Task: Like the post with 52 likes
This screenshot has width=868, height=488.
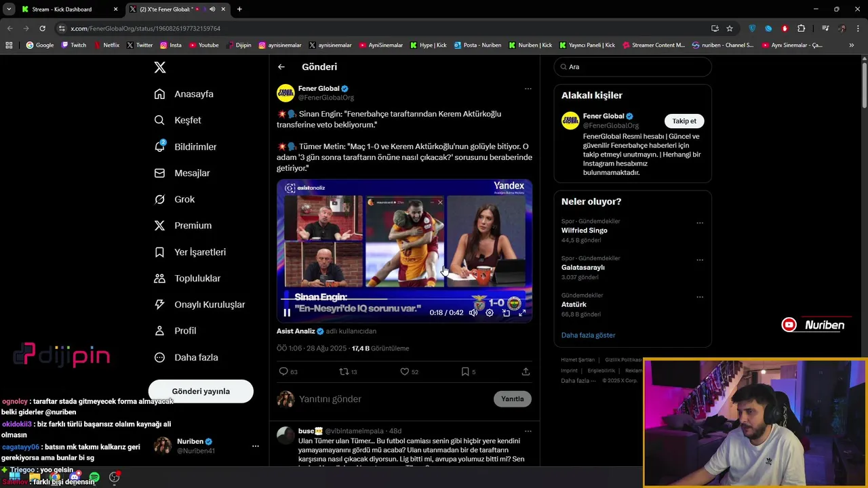Action: tap(409, 371)
